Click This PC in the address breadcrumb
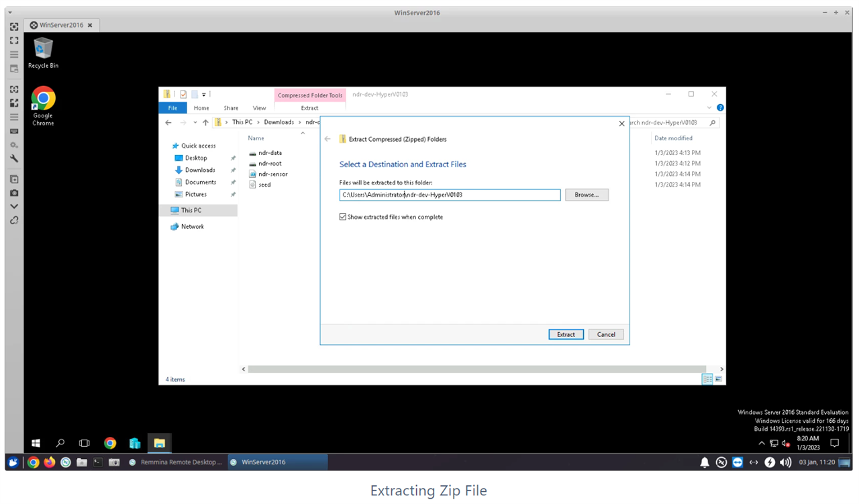Screen dimensions: 859x504 click(x=242, y=122)
